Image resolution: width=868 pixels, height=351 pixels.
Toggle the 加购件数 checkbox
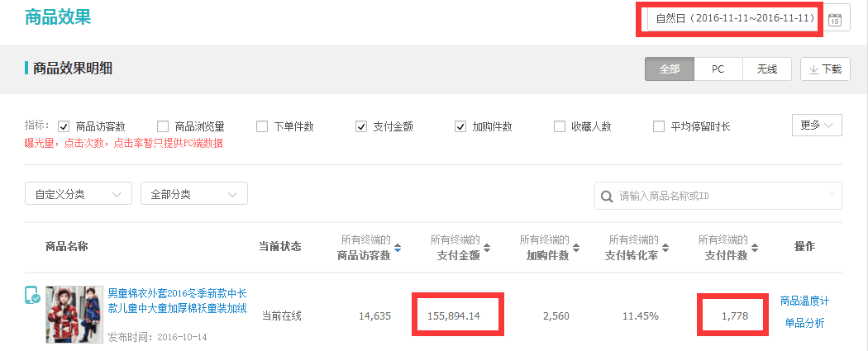point(460,126)
